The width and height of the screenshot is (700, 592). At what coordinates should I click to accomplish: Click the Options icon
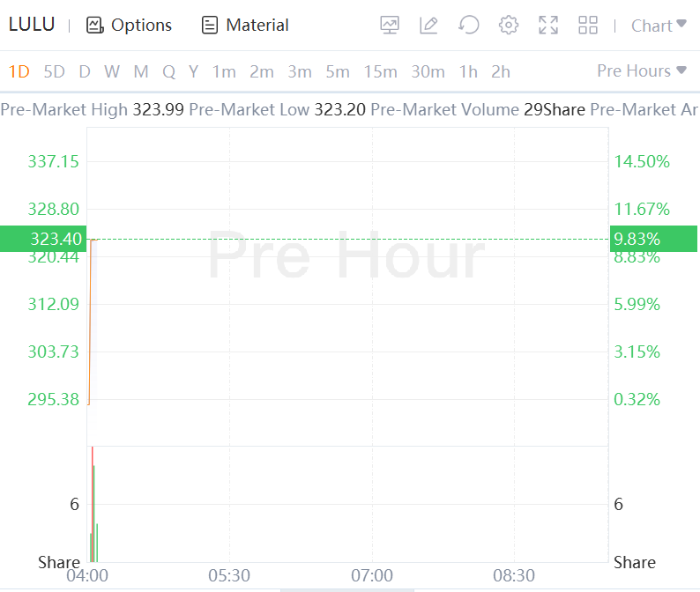pyautogui.click(x=95, y=26)
